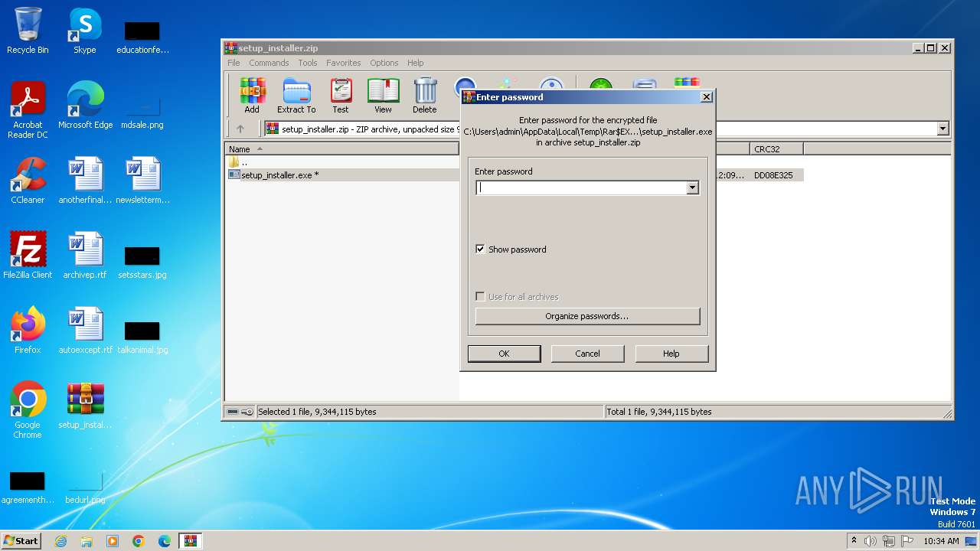Open File Explorer from the taskbar

coord(87,541)
